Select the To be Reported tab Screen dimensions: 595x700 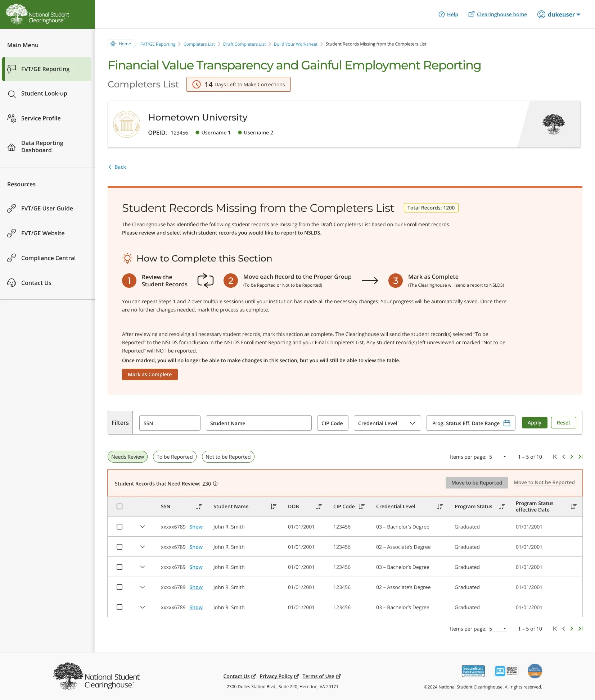(175, 457)
